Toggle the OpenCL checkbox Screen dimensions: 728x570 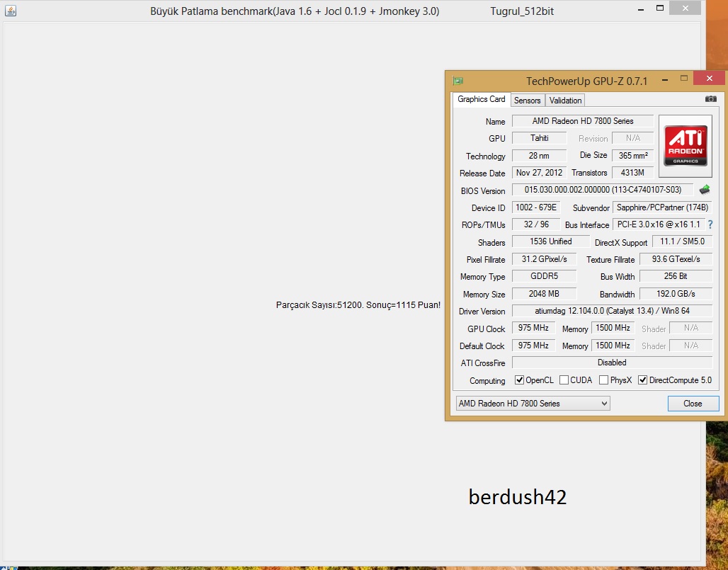point(519,380)
